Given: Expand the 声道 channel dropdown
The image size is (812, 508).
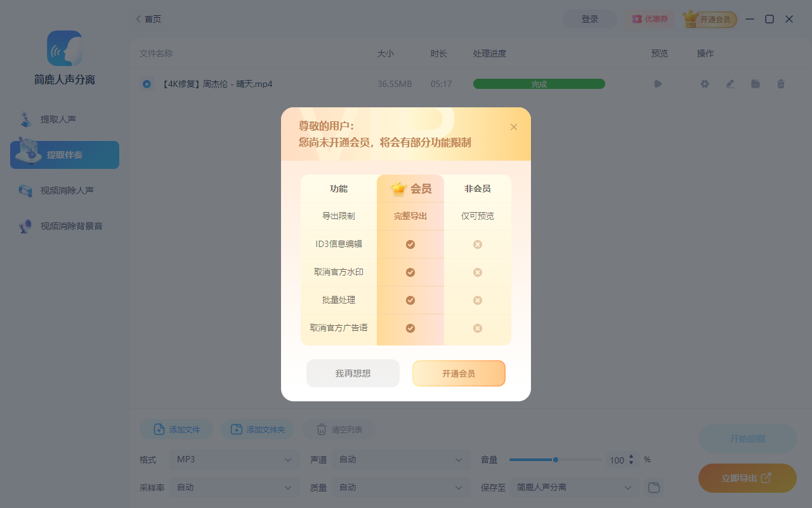Looking at the screenshot, I should pos(400,459).
